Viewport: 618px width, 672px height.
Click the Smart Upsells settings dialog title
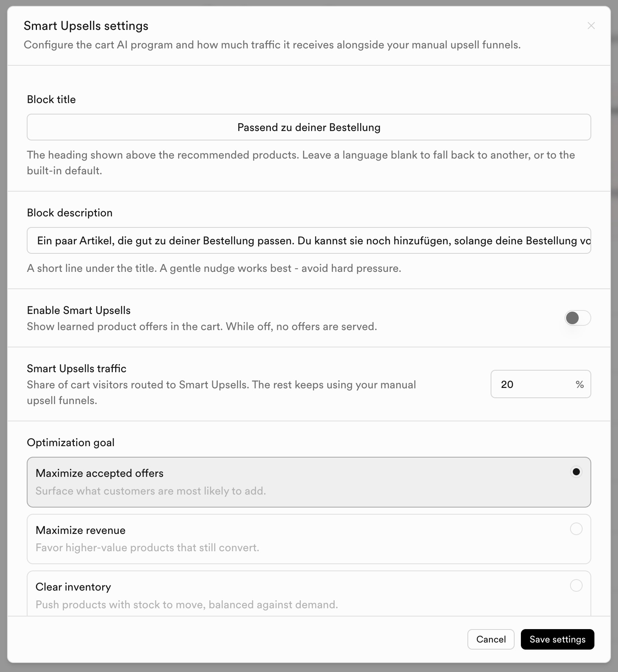pyautogui.click(x=86, y=26)
